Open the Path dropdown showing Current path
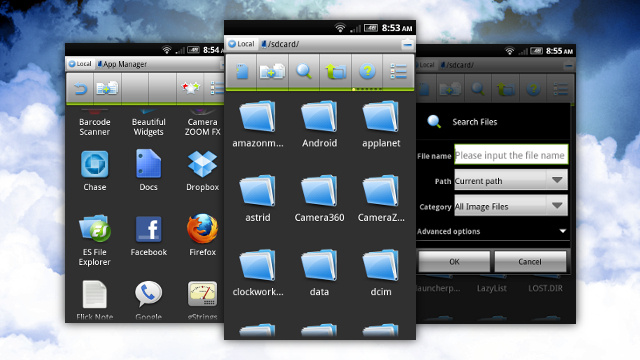This screenshot has height=360, width=640. (511, 180)
